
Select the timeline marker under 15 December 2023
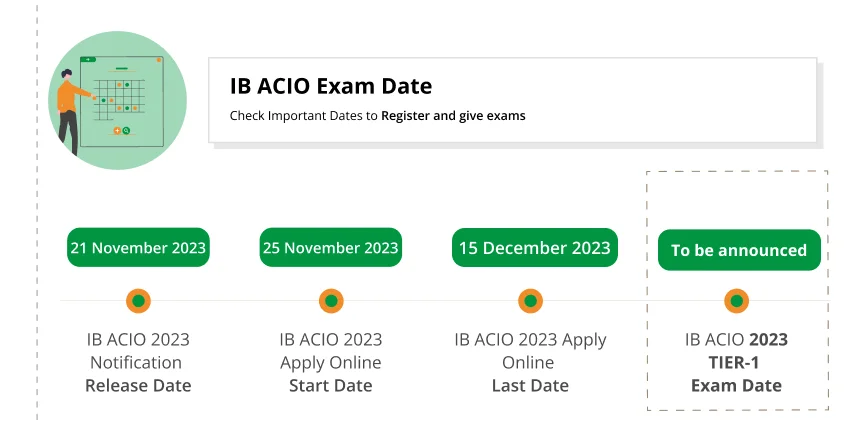click(530, 300)
